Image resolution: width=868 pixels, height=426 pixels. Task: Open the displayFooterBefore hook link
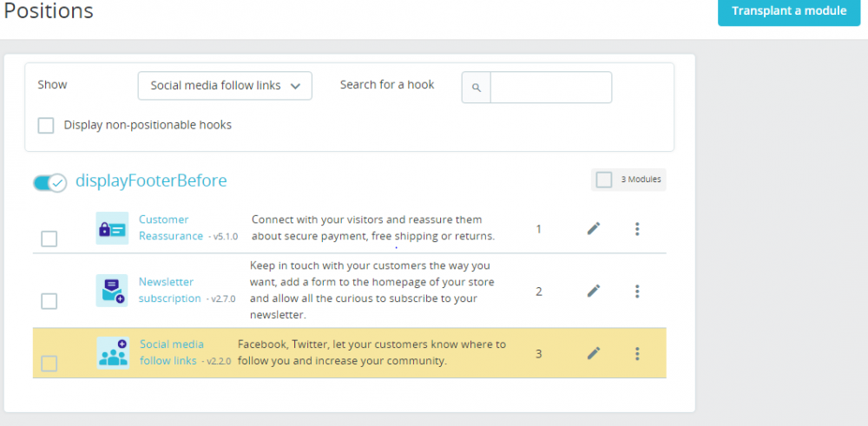pyautogui.click(x=151, y=180)
